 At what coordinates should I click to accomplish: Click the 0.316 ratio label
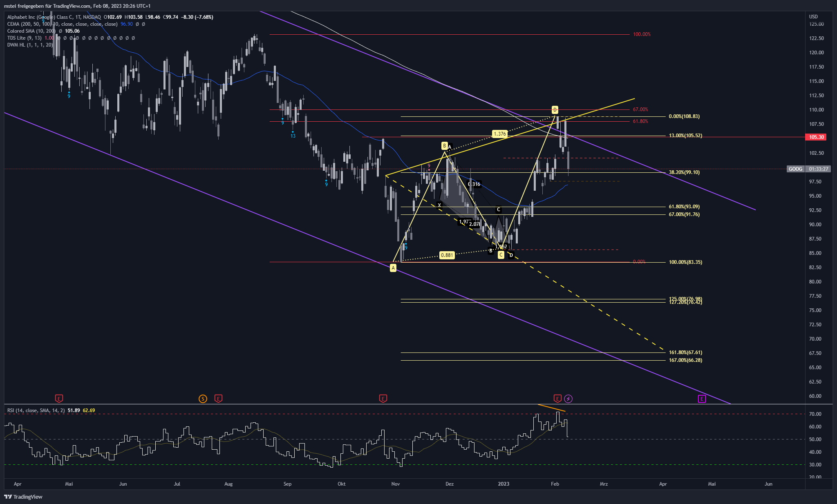coord(474,184)
